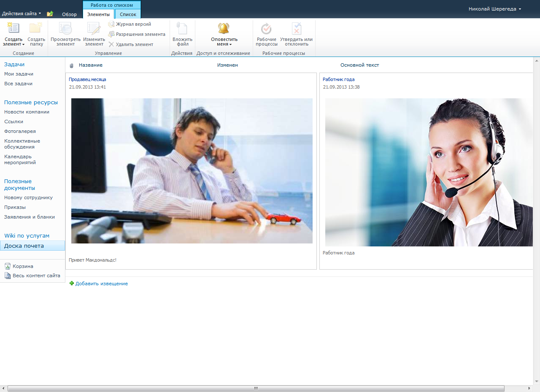Open Wiki по услугам link
Image resolution: width=540 pixels, height=392 pixels.
[27, 236]
